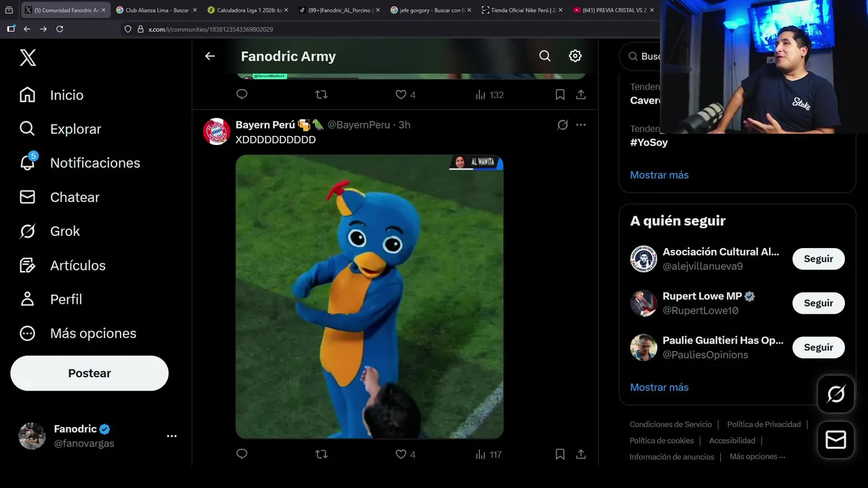The width and height of the screenshot is (868, 488).
Task: Repost the Bayern Perú post
Action: (x=321, y=454)
